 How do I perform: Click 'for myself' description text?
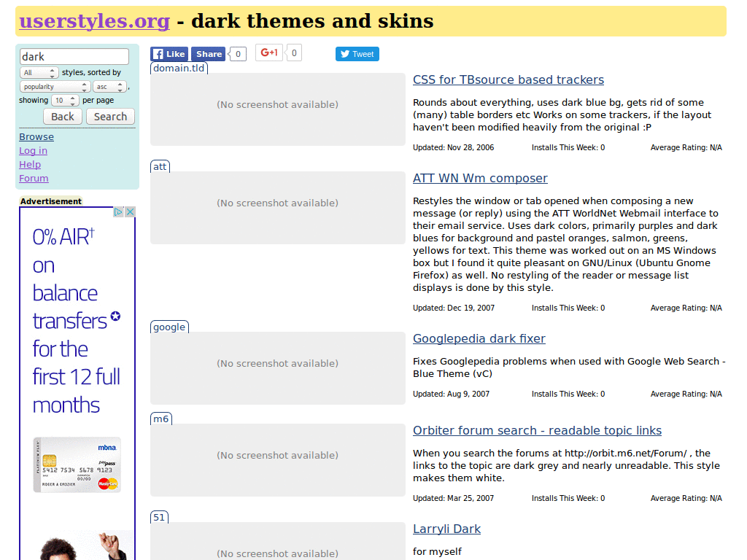437,551
